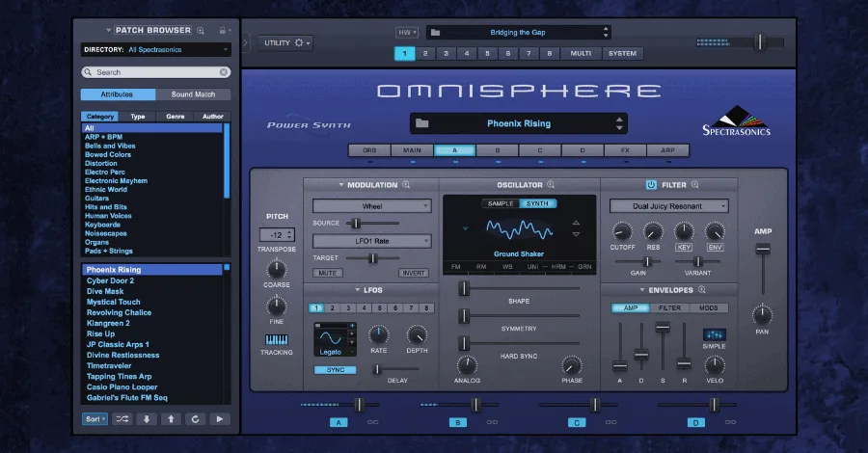Switch oscillator to Sample mode
Screen dimensions: 868x453
pyautogui.click(x=501, y=203)
